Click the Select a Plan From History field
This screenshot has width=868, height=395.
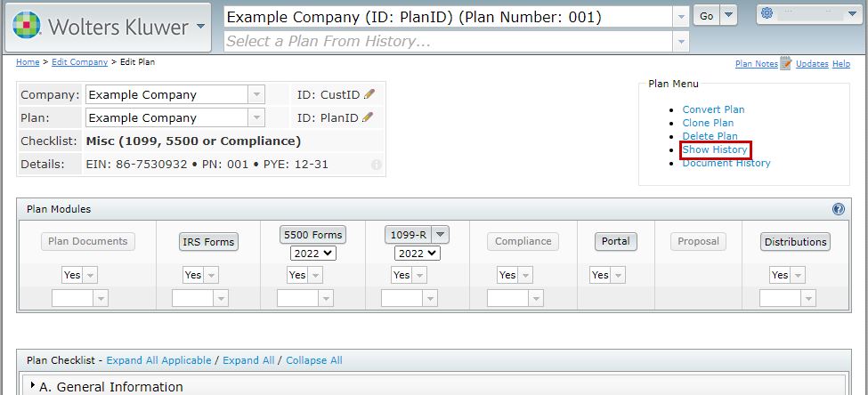point(448,41)
